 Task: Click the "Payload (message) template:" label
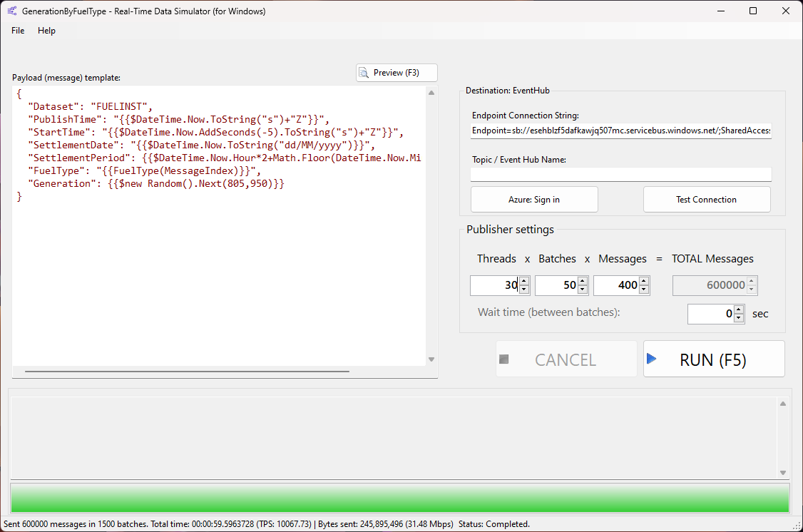click(66, 78)
